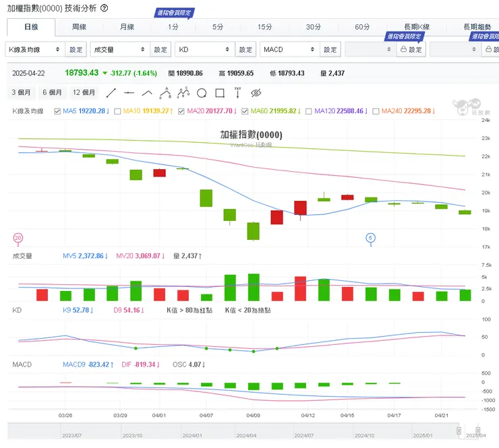Select the rectangle drawing tool

(x=220, y=93)
